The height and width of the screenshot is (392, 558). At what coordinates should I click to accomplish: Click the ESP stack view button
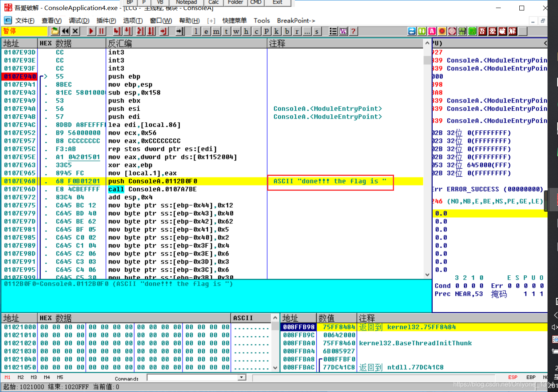513,378
